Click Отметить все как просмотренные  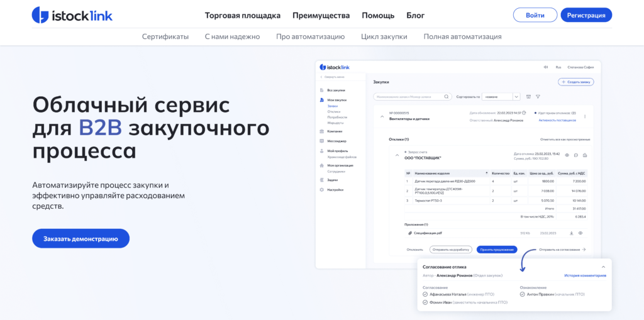(x=565, y=140)
